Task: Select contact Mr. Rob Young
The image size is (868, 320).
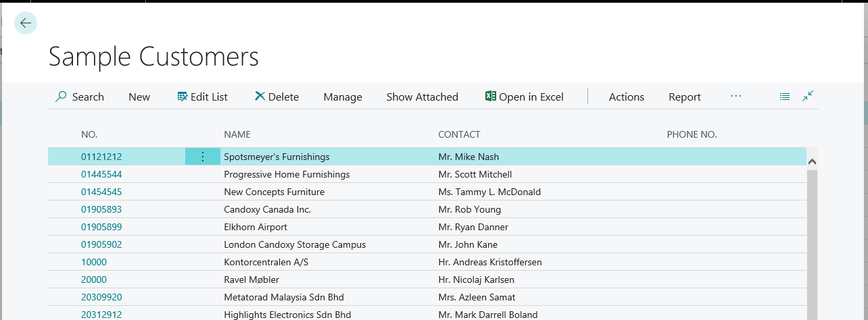Action: [x=470, y=209]
